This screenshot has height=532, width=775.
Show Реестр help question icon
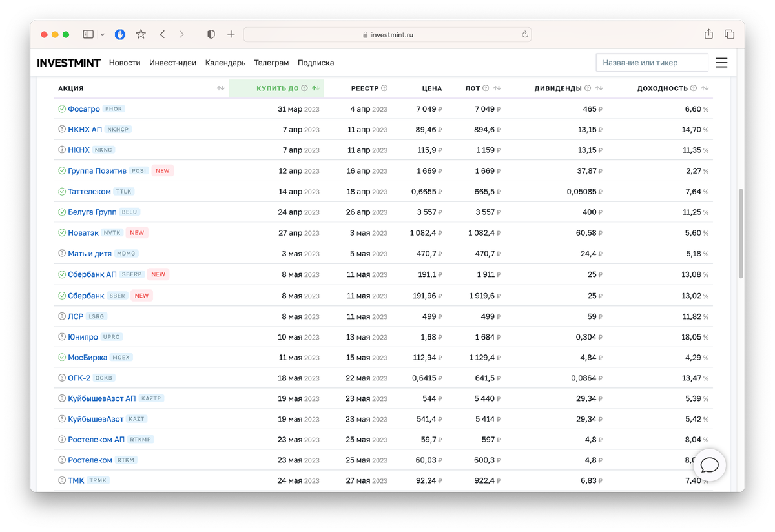384,88
